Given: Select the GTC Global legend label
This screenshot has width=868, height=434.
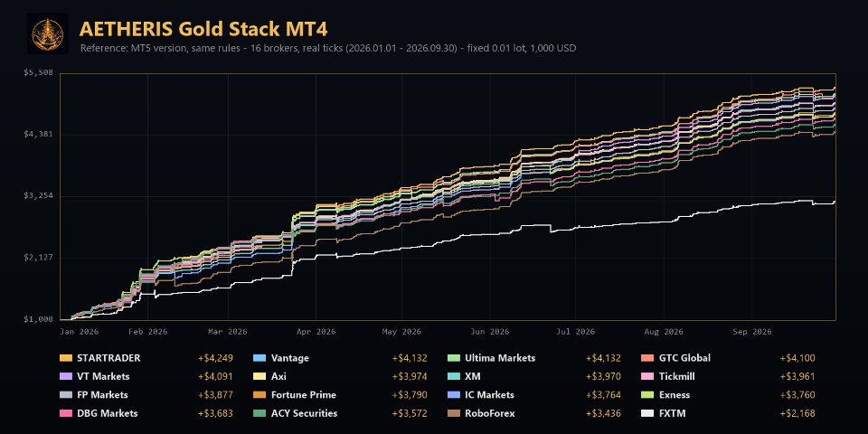Looking at the screenshot, I should click(684, 358).
